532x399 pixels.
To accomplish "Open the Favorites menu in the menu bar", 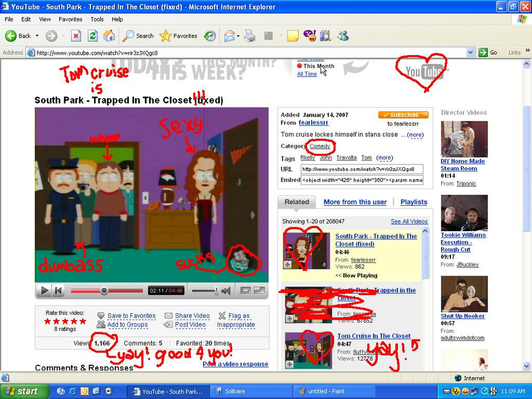I will pyautogui.click(x=70, y=20).
